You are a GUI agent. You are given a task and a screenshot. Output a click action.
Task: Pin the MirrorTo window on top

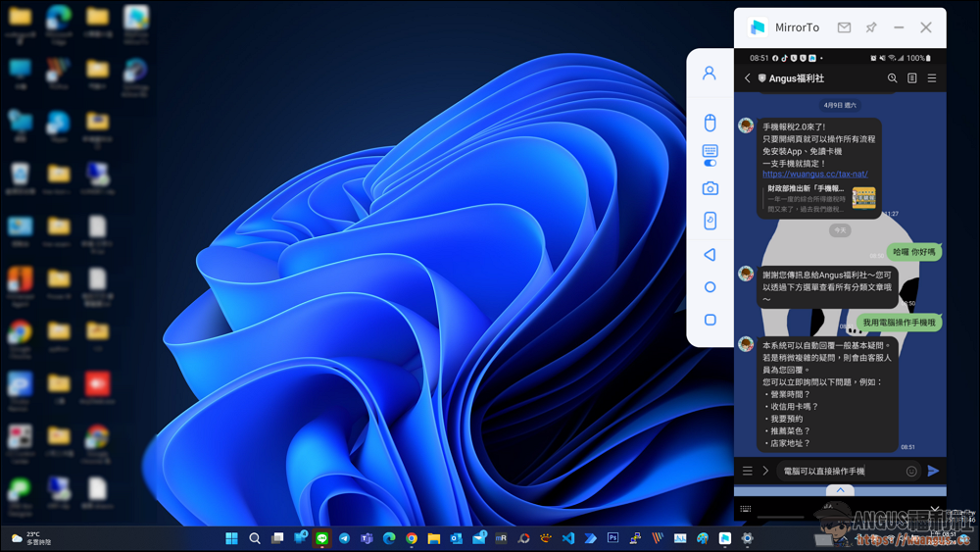pos(871,27)
